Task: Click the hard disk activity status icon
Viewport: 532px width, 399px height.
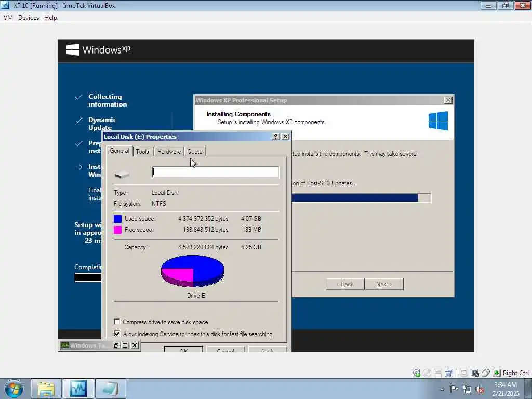Action: coord(416,373)
